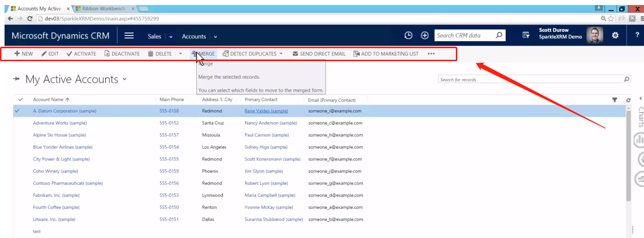
Task: Open the more commands ellipsis menu
Action: (431, 54)
